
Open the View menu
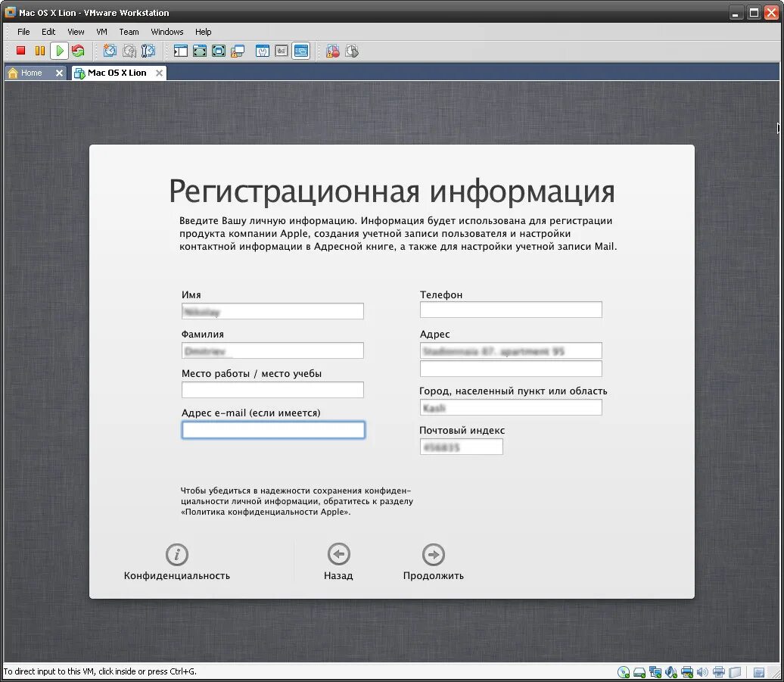76,32
